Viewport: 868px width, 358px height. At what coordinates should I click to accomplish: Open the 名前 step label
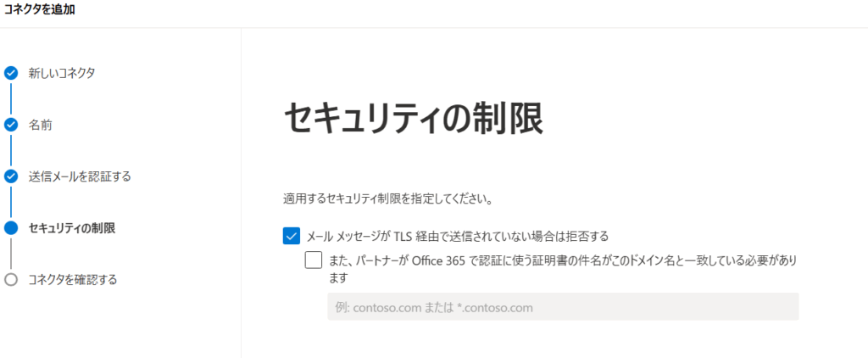[41, 125]
